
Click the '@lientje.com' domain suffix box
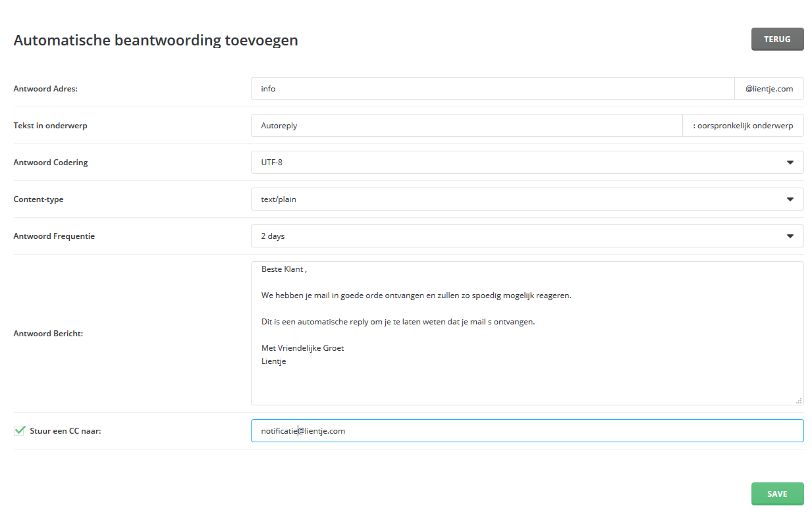[769, 89]
